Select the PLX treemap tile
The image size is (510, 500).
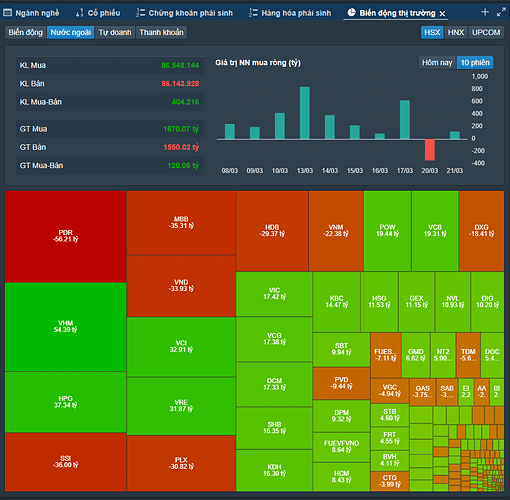coord(181,463)
